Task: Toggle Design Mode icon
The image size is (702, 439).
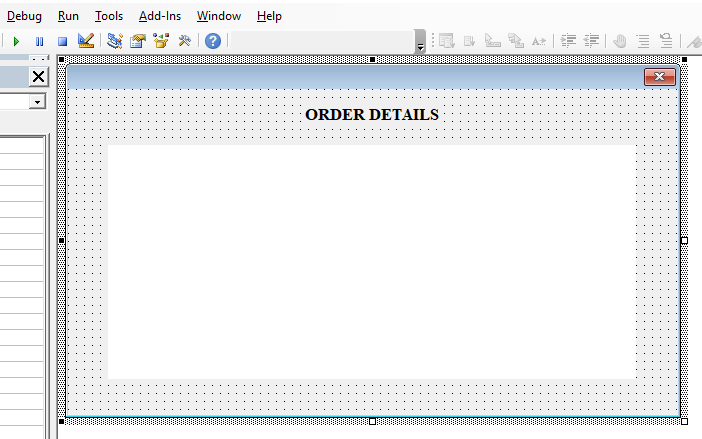Action: click(86, 41)
